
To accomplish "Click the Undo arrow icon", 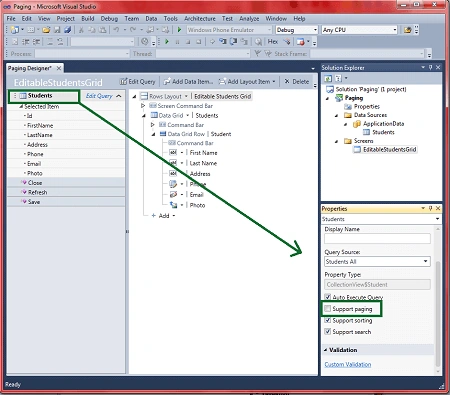I will coord(116,30).
